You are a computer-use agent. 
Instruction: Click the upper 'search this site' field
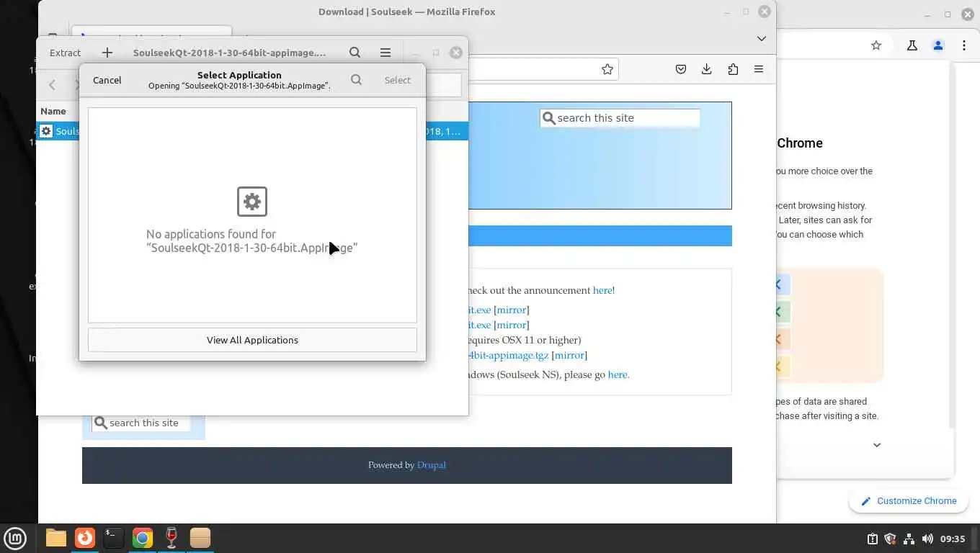click(620, 118)
